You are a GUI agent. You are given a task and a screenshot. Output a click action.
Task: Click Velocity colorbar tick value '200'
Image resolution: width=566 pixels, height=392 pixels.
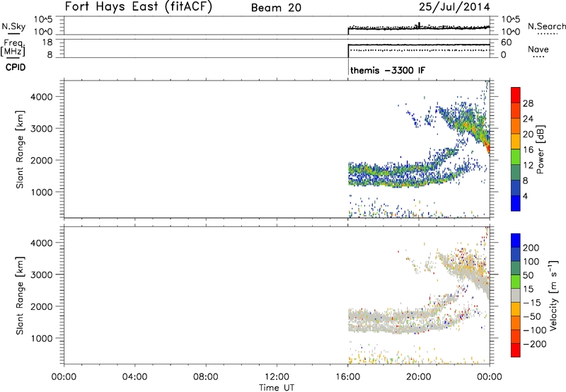tap(531, 248)
